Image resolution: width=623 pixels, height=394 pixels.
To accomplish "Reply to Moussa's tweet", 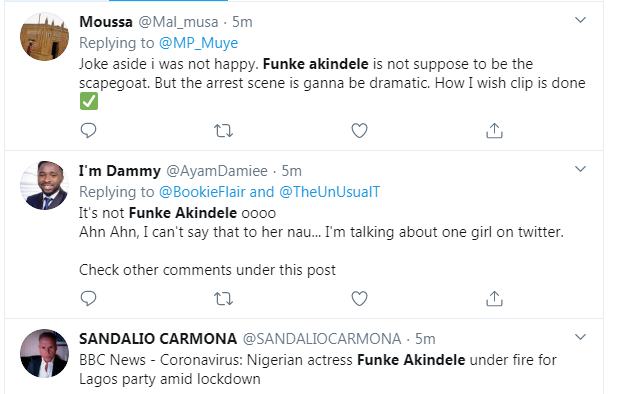I will [88, 130].
